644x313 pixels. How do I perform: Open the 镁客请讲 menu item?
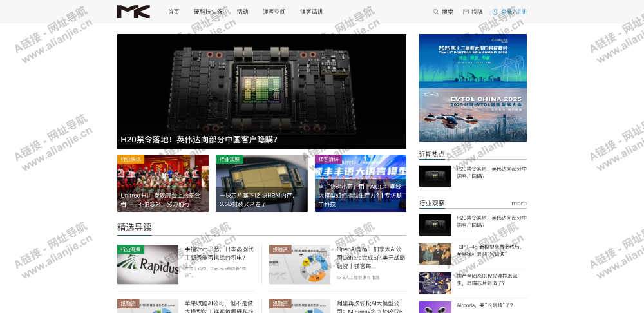[x=311, y=12]
